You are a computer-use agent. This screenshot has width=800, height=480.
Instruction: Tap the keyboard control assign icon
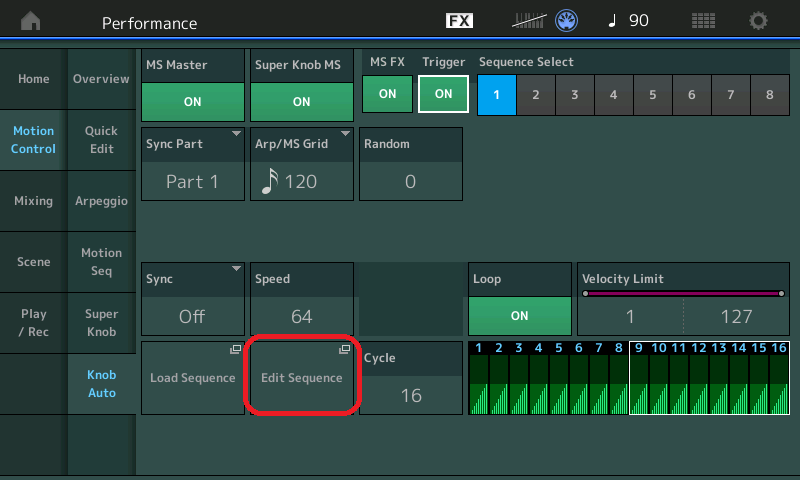click(529, 21)
